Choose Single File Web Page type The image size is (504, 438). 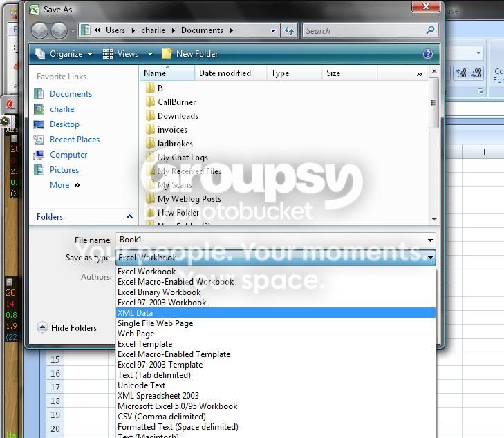[x=275, y=323]
